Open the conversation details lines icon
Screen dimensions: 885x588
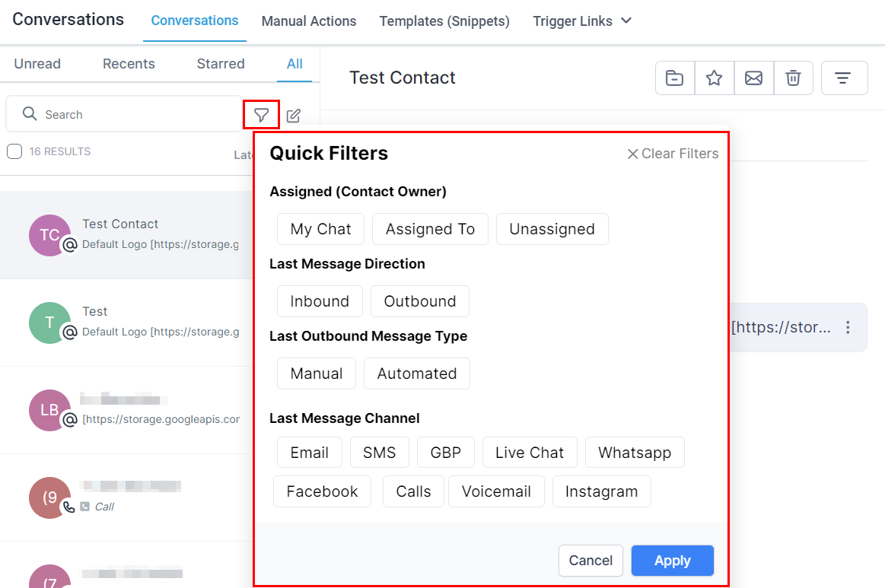click(x=843, y=78)
